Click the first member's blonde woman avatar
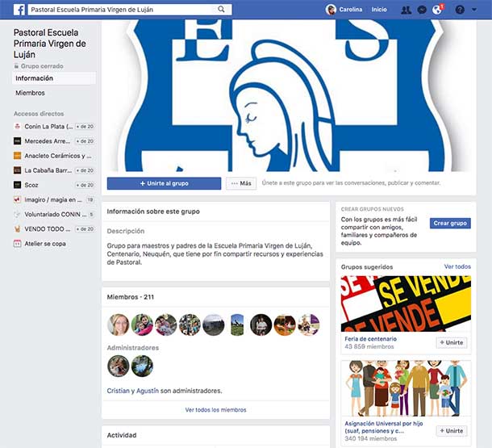 click(119, 324)
